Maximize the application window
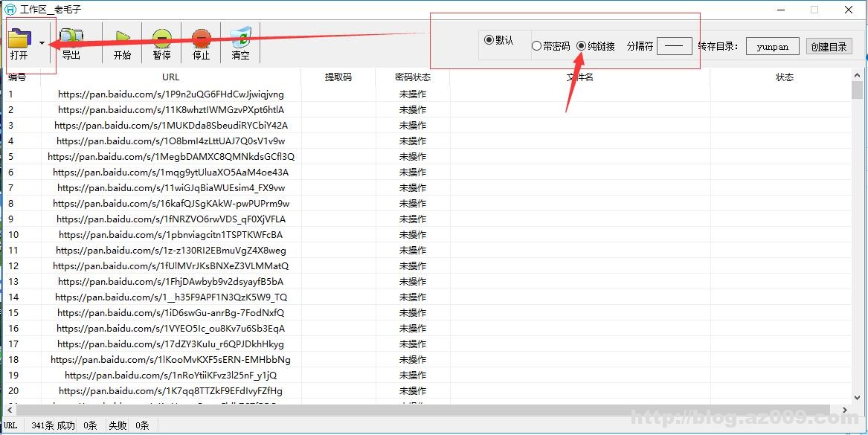Image resolution: width=868 pixels, height=435 pixels. coord(814,10)
